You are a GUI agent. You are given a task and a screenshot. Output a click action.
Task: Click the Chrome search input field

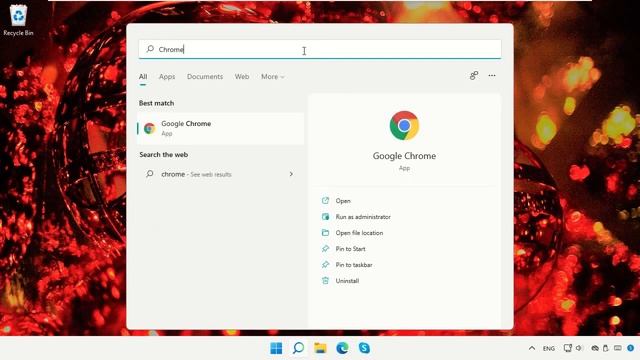(320, 49)
